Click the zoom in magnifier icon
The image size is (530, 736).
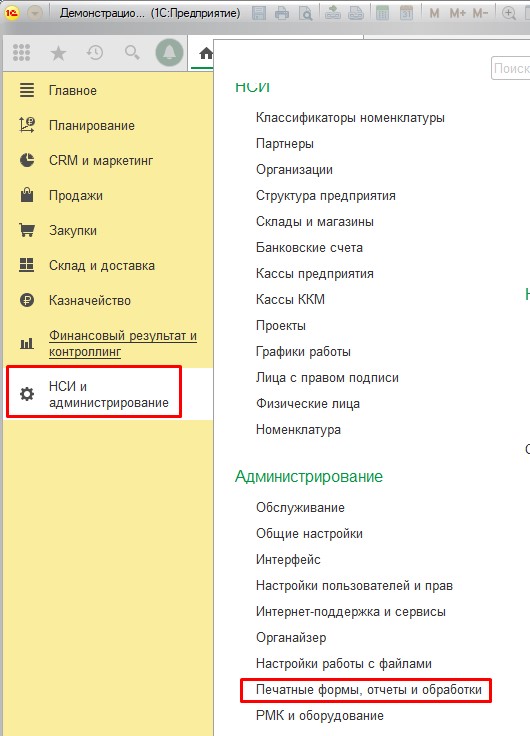(x=509, y=13)
